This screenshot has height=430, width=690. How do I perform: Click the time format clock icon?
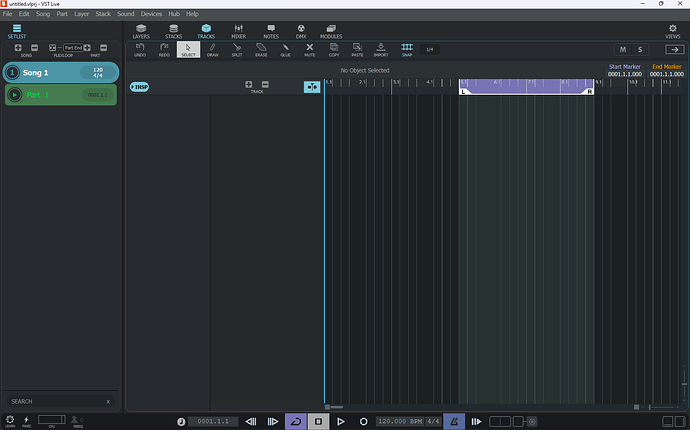click(x=181, y=422)
